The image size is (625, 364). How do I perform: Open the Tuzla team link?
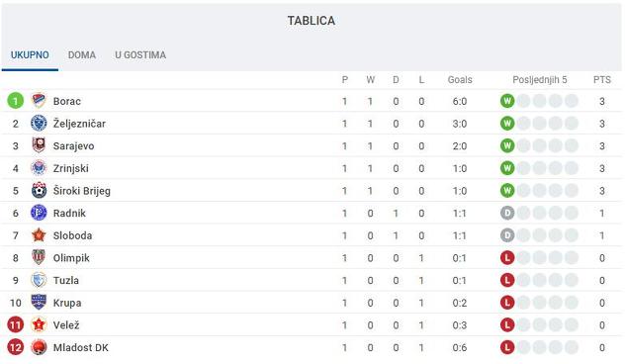tap(66, 280)
